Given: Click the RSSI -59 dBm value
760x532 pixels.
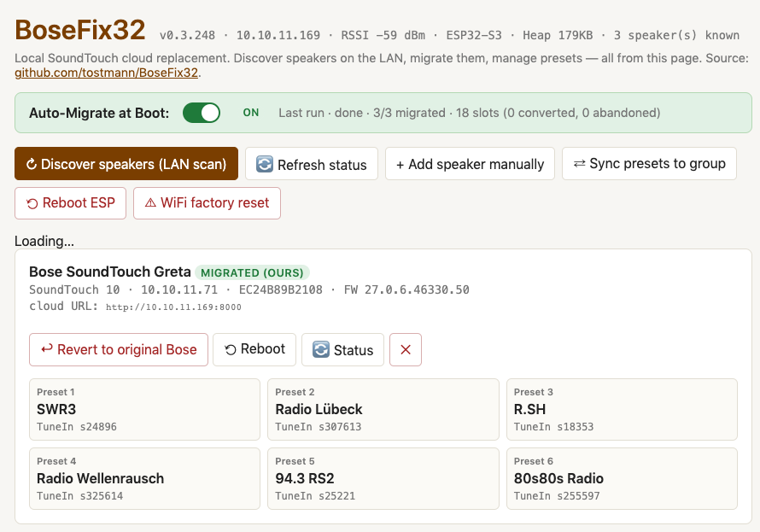Looking at the screenshot, I should 383,35.
